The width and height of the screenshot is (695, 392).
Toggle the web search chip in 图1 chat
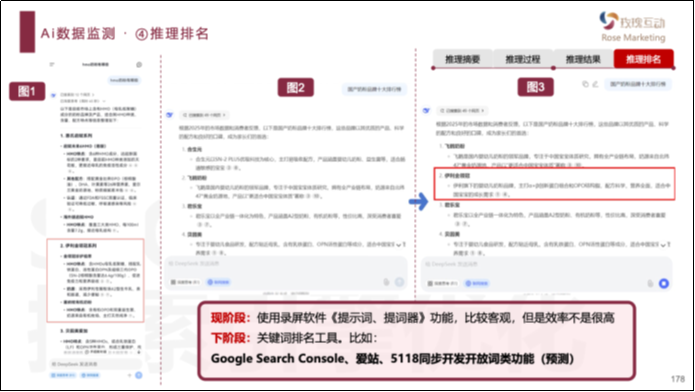91,375
